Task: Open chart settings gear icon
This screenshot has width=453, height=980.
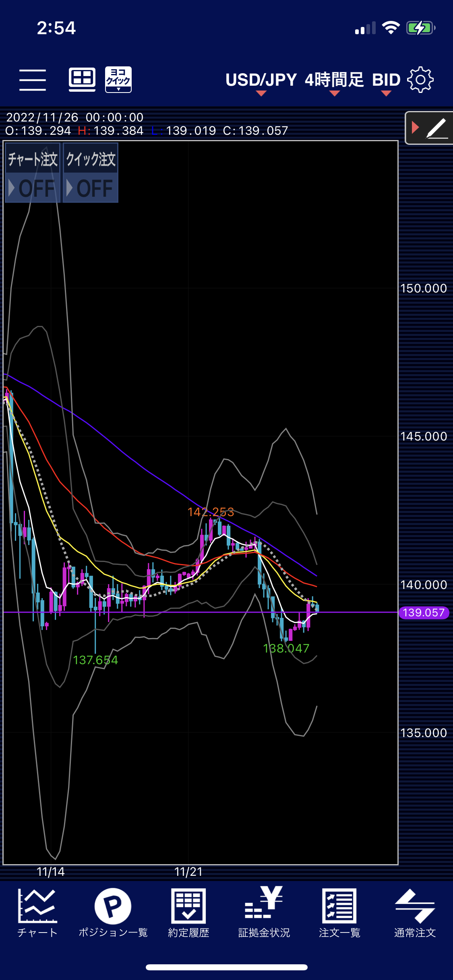Action: point(420,80)
